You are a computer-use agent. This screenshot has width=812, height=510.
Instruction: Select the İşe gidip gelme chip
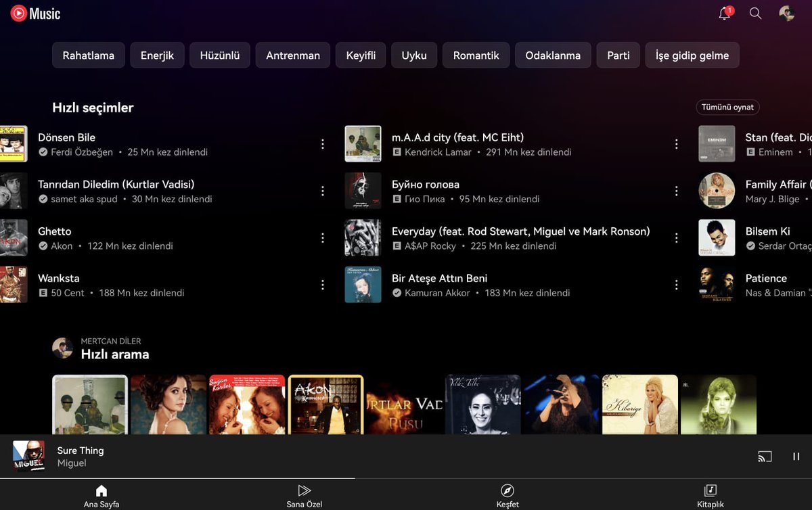tap(692, 55)
